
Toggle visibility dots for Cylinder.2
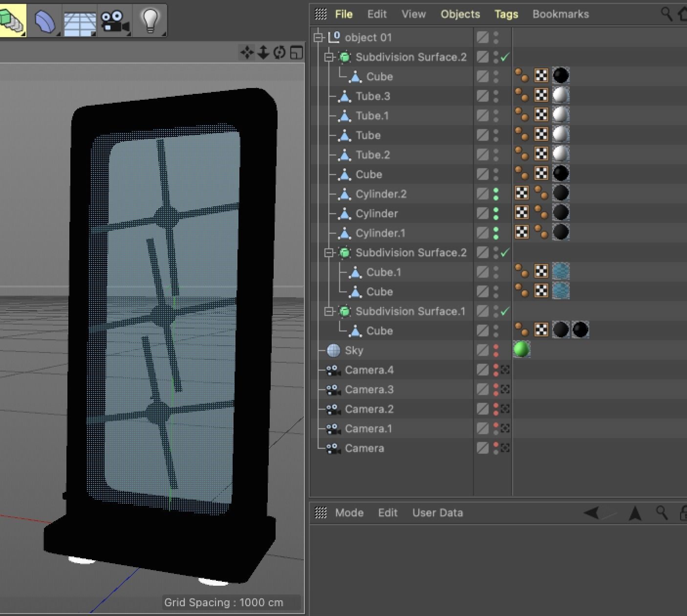pos(496,194)
